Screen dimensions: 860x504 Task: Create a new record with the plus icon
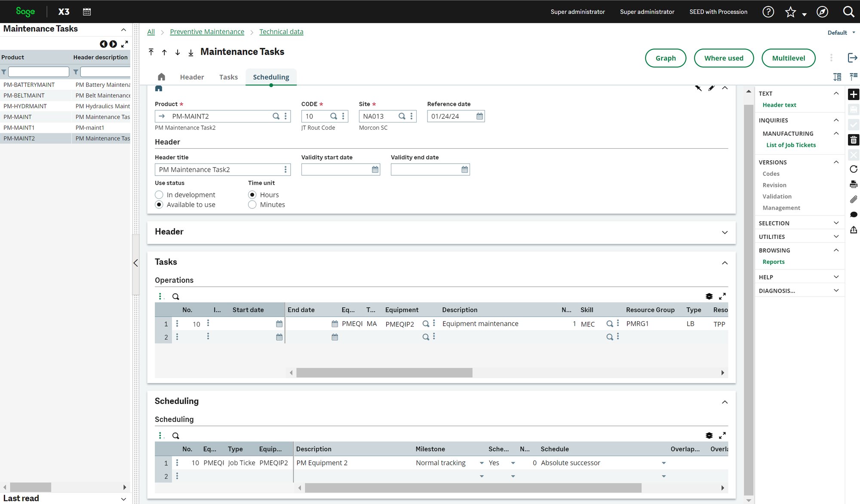coord(854,94)
